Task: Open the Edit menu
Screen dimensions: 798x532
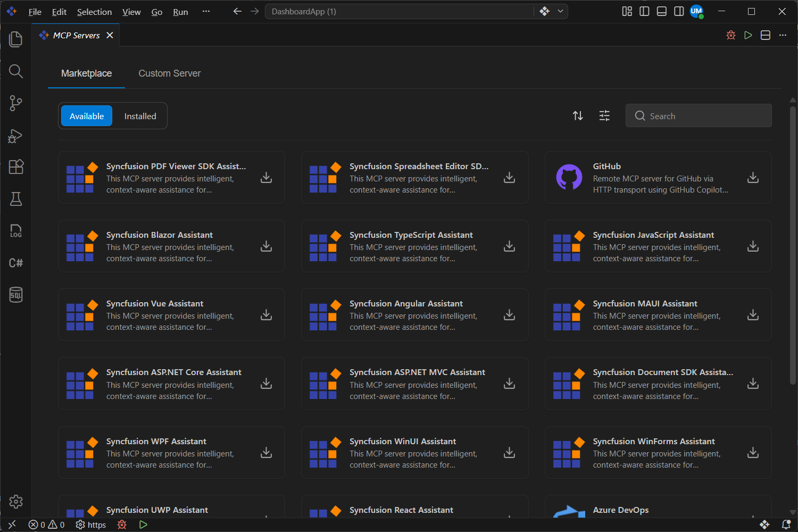Action: (59, 12)
